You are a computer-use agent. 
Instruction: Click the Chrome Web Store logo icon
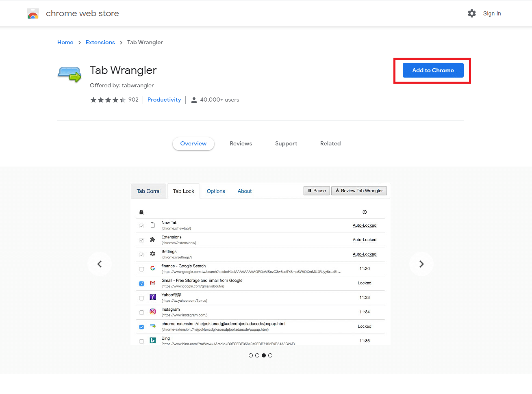coord(33,13)
